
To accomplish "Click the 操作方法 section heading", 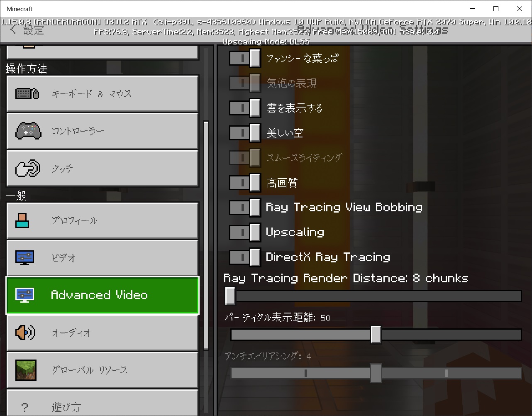I will click(27, 69).
